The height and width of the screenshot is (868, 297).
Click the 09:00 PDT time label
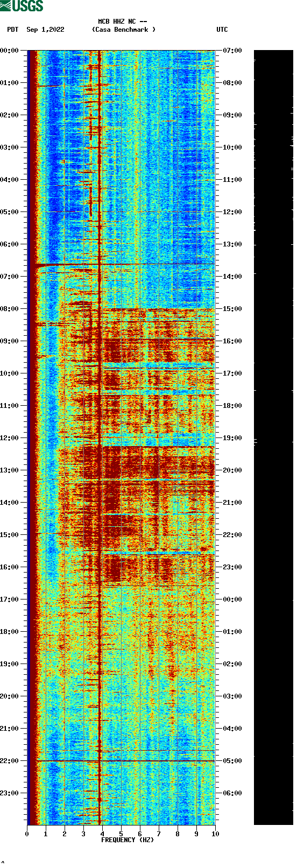[10, 341]
